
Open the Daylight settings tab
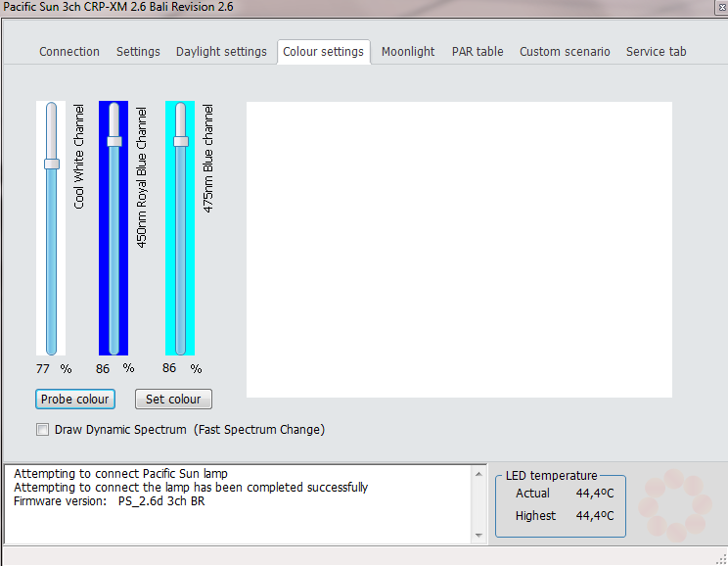[x=221, y=52]
